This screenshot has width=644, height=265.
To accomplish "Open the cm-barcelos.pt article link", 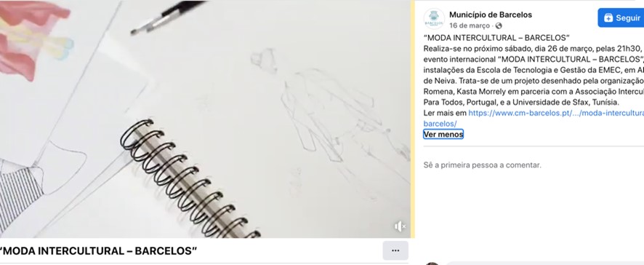I will [556, 113].
